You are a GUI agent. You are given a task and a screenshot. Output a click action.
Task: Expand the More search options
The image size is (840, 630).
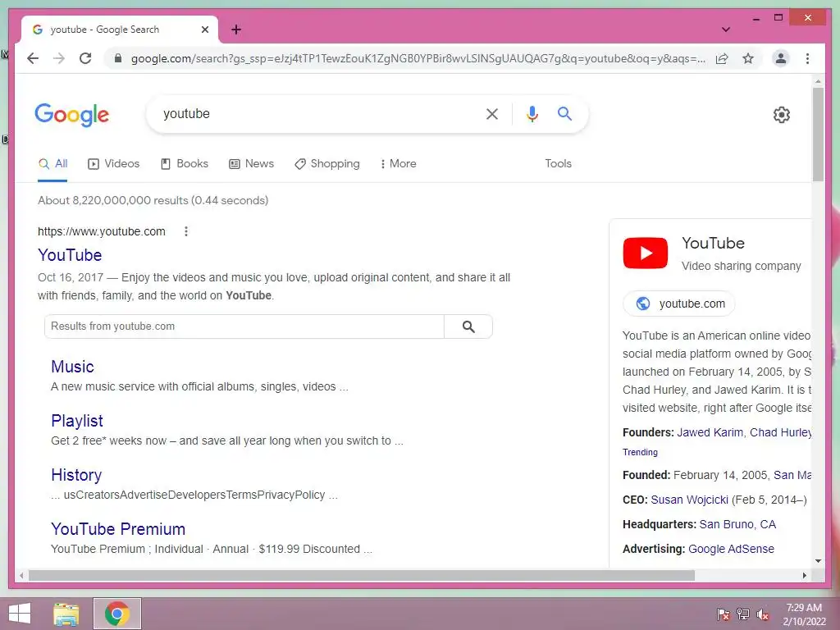[398, 164]
